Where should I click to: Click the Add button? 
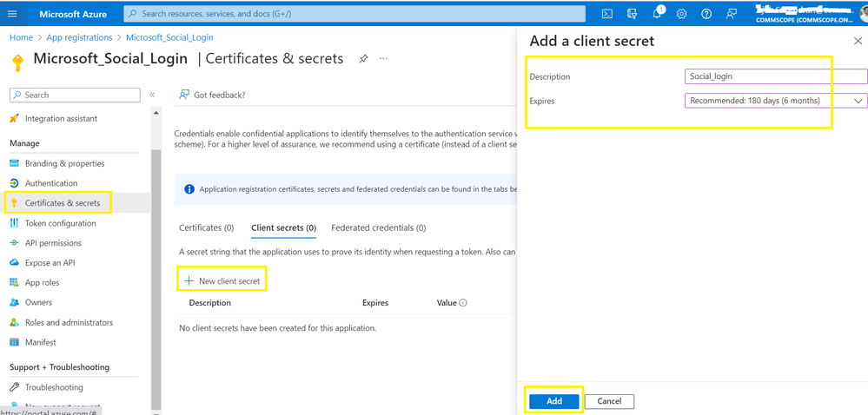[x=553, y=401]
